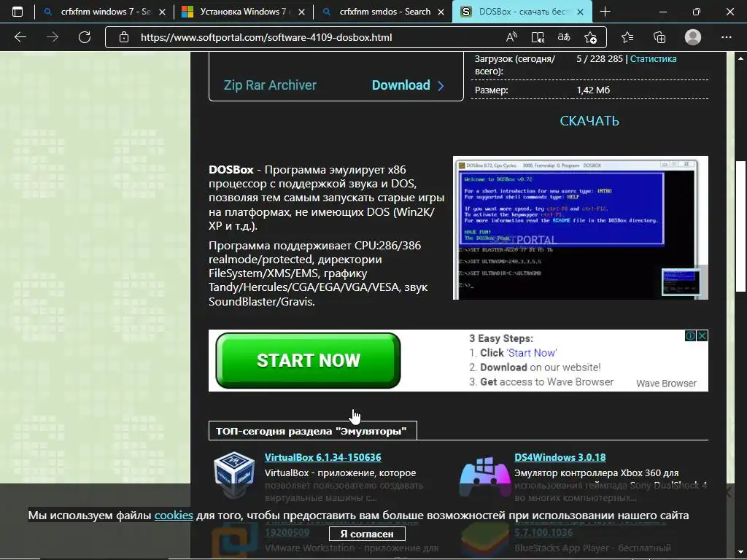Add this page to favorites
This screenshot has width=747, height=560.
click(590, 37)
